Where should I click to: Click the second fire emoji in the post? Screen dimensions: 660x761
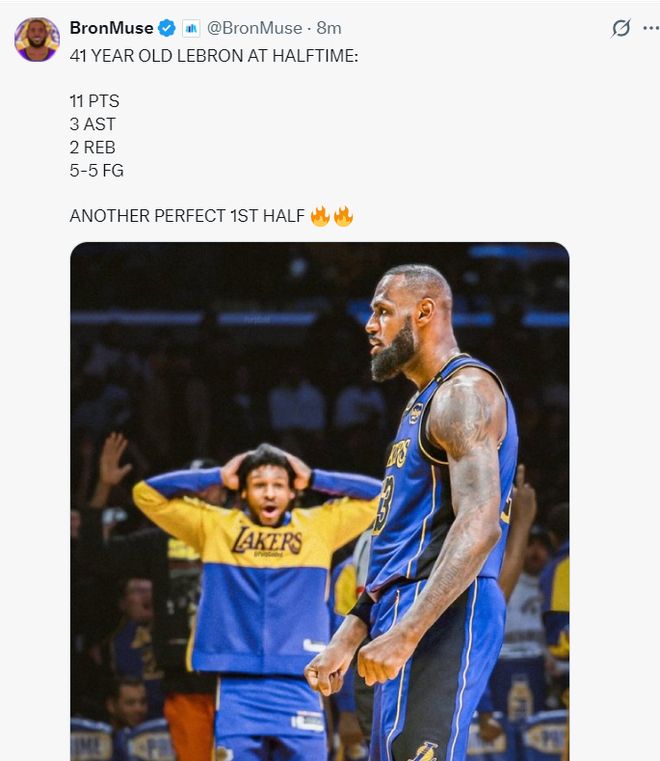pos(343,216)
